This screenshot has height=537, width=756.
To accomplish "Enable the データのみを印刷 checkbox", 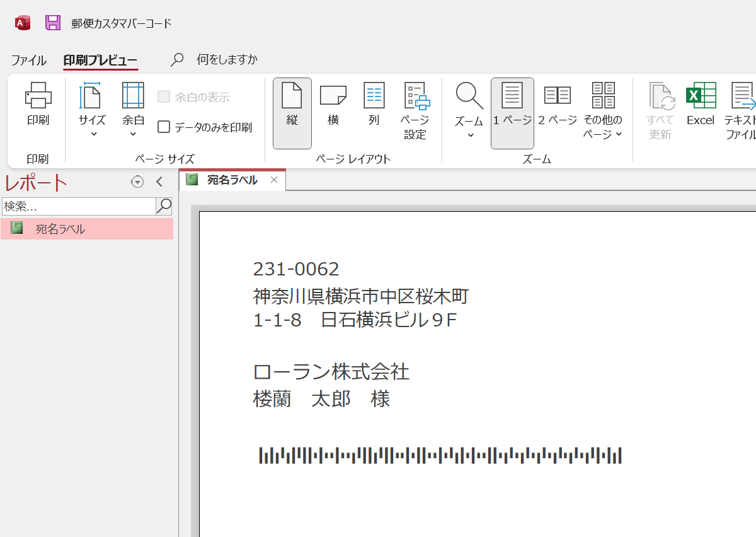I will 164,126.
